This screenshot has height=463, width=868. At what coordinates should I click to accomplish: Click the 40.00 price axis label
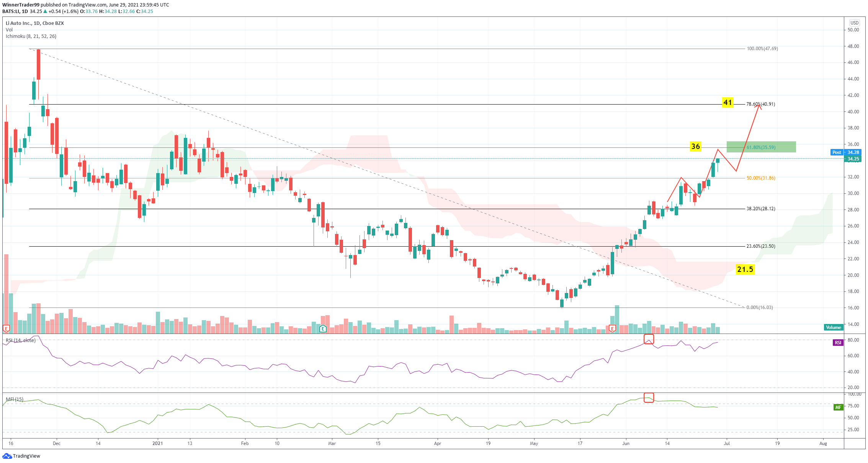coord(853,112)
